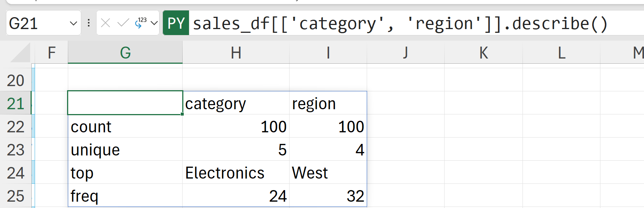Select the row 24 header

(x=15, y=173)
